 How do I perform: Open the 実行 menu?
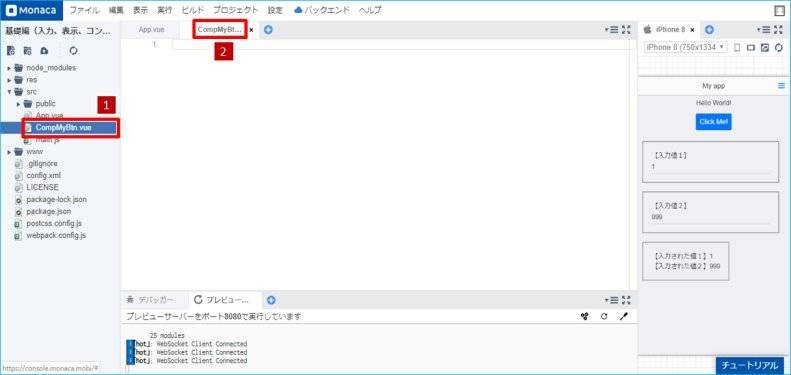point(165,10)
